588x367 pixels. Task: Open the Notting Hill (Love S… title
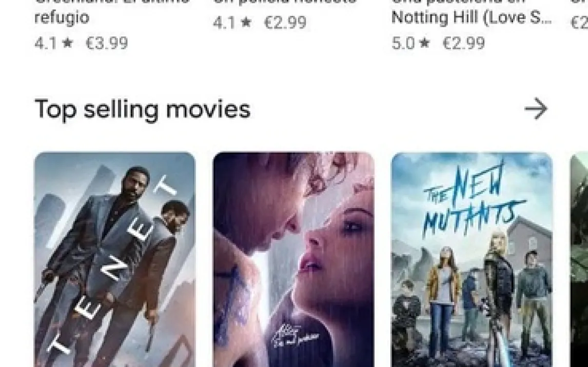point(472,17)
